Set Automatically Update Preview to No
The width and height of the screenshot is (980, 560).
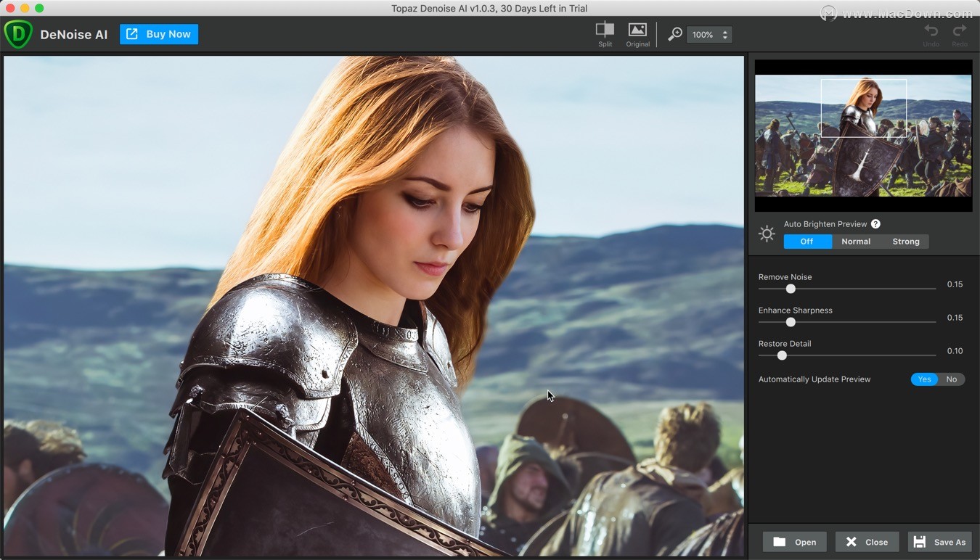pyautogui.click(x=952, y=379)
